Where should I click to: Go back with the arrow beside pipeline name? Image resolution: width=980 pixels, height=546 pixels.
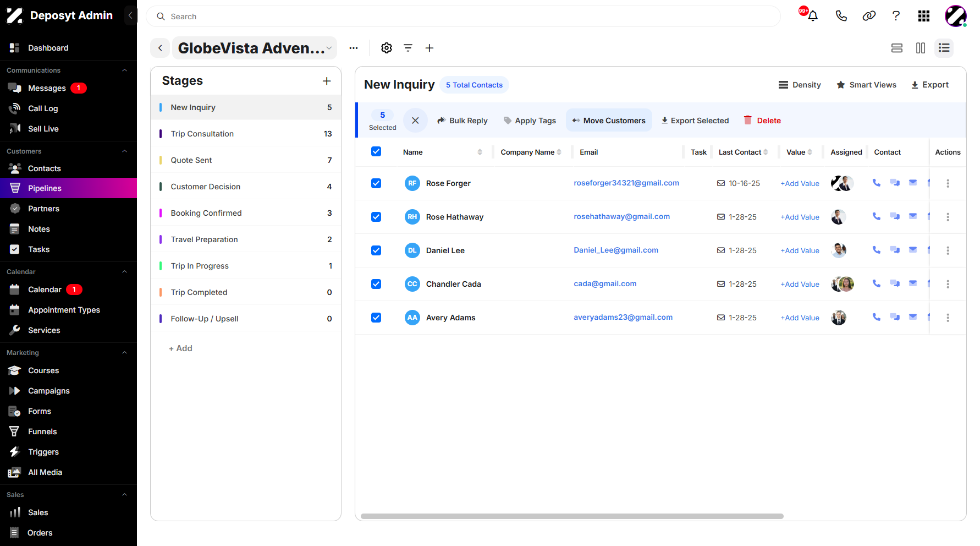[x=160, y=48]
